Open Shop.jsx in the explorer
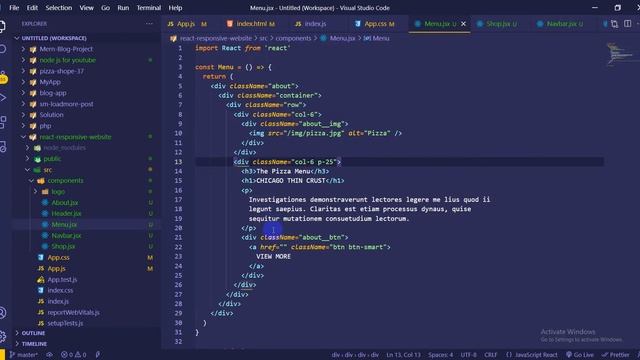This screenshot has height=360, width=640. [63, 247]
